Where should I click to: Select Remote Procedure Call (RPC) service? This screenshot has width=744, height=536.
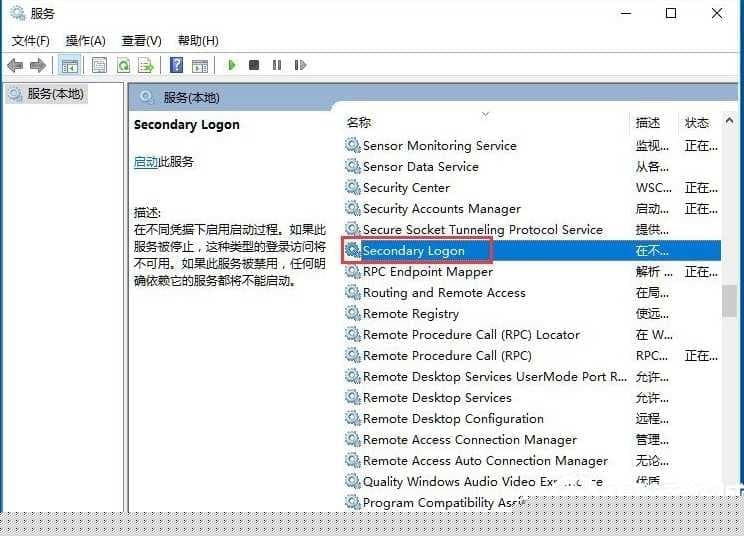(x=447, y=356)
